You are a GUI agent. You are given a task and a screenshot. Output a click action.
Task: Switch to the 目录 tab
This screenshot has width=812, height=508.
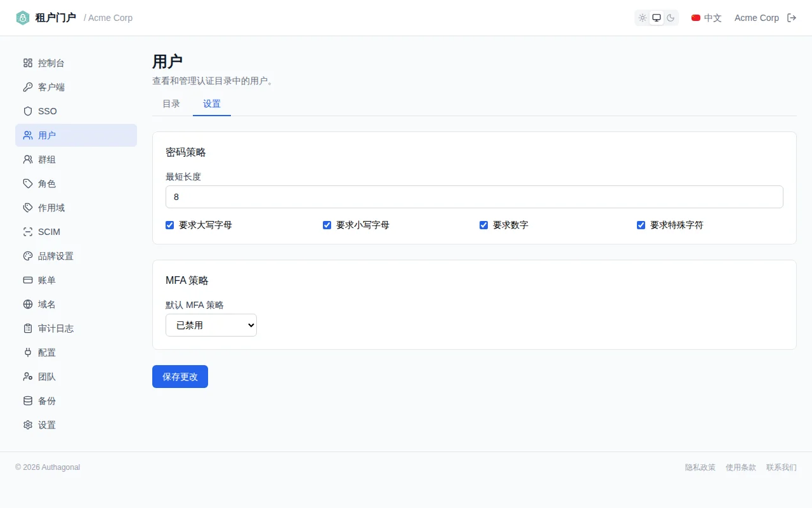coord(171,104)
